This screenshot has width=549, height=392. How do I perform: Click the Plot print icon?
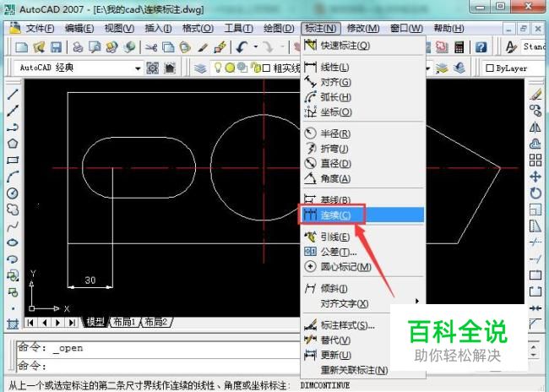coord(78,47)
